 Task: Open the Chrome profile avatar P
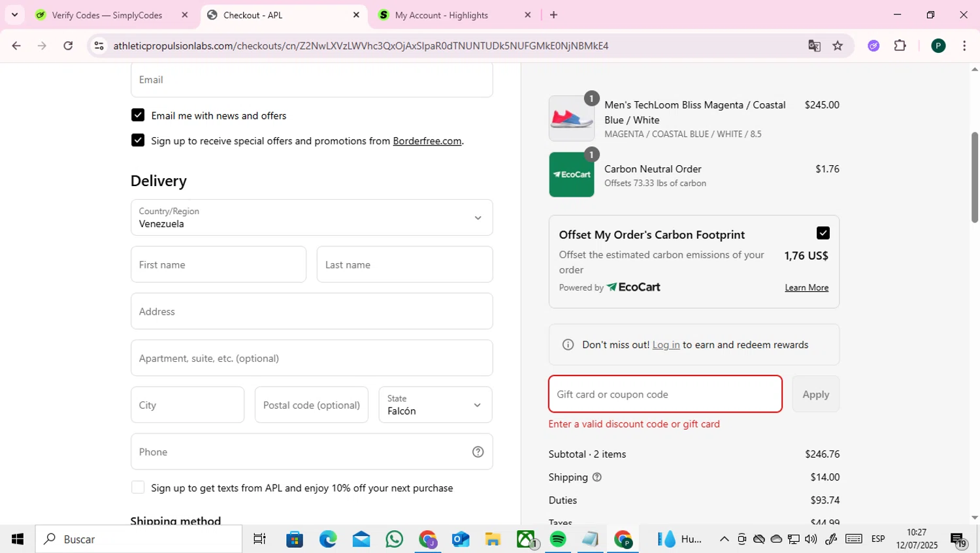point(938,46)
